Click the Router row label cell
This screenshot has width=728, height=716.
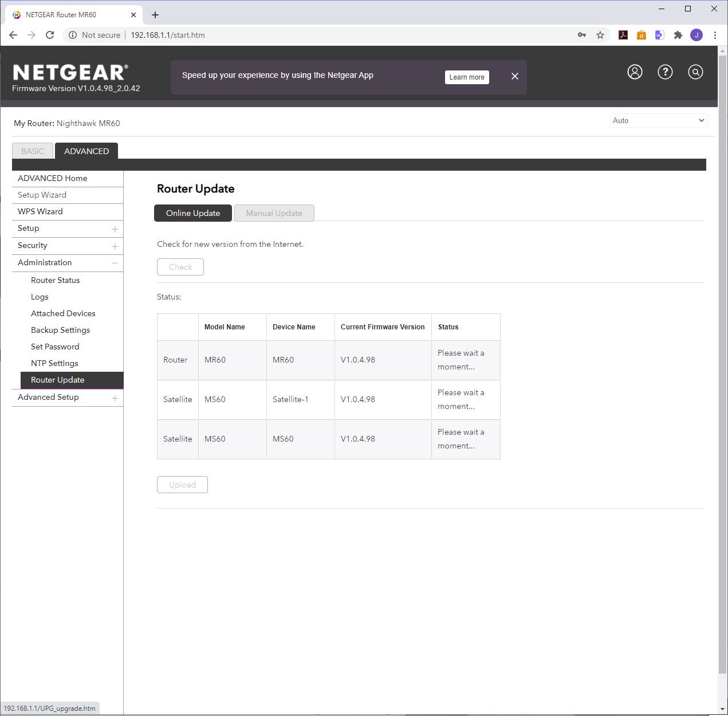(x=178, y=360)
